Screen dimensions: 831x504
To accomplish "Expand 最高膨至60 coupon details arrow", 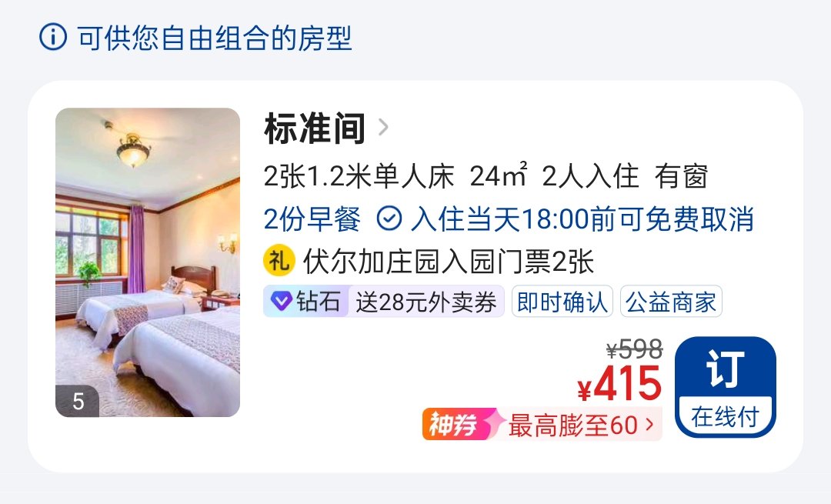I will point(649,424).
